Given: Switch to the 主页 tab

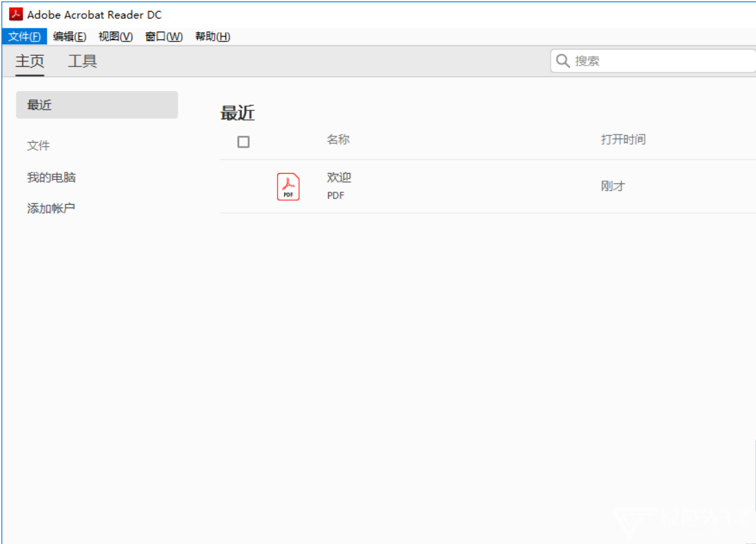Looking at the screenshot, I should tap(30, 61).
